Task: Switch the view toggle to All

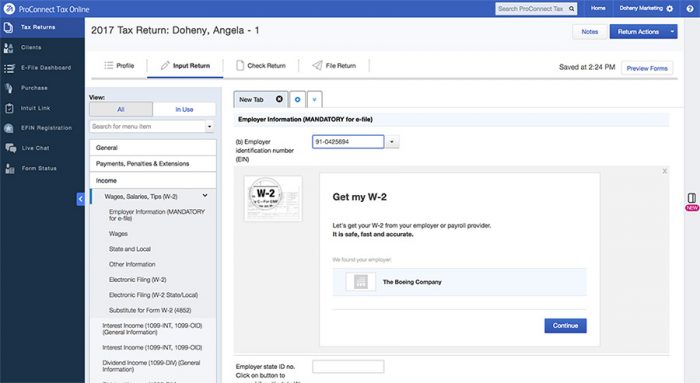Action: [x=121, y=109]
